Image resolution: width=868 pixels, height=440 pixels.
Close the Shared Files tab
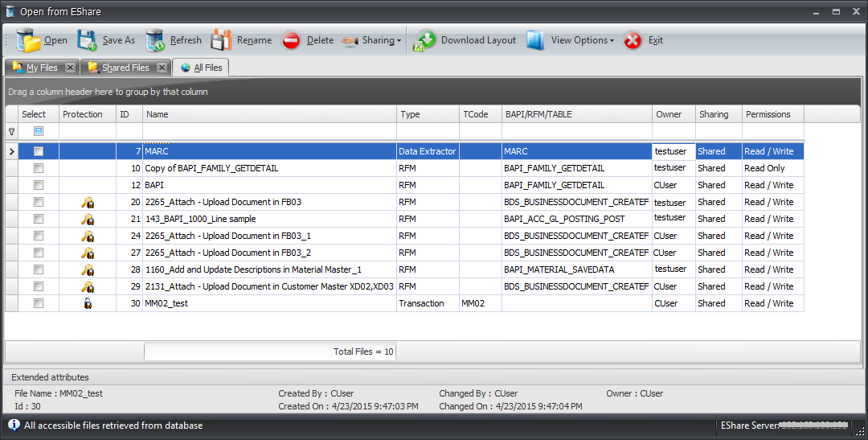(x=162, y=68)
